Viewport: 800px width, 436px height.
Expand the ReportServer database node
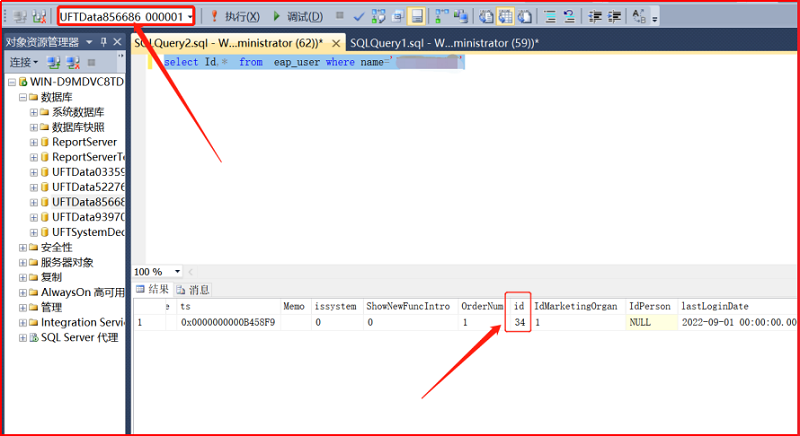pos(34,142)
